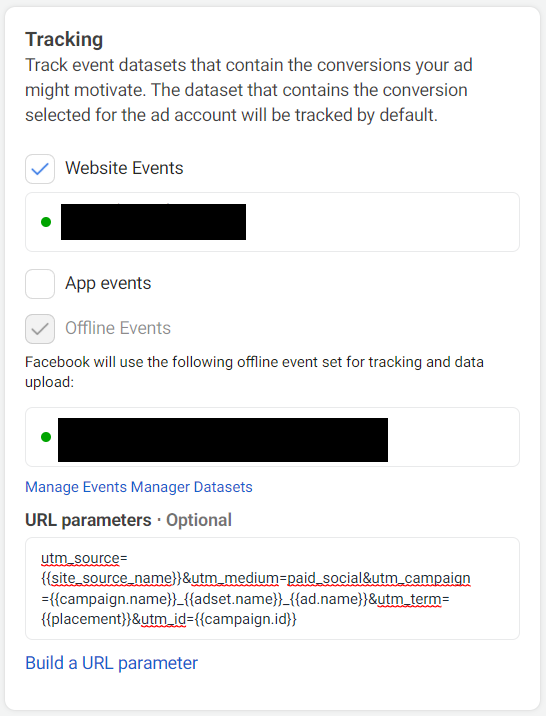Screen dimensions: 546x716
Task: Place cursor on {{campaign.id}} in URL field
Action: pyautogui.click(x=246, y=619)
